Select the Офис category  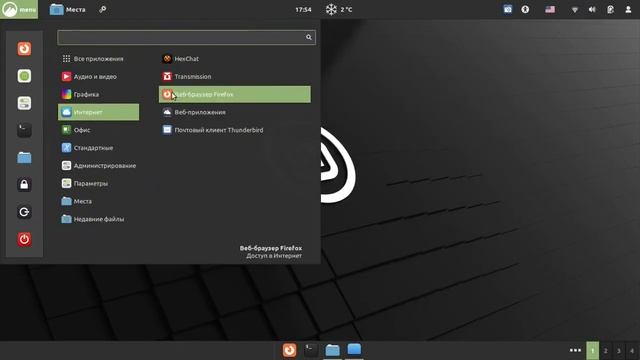click(x=98, y=130)
